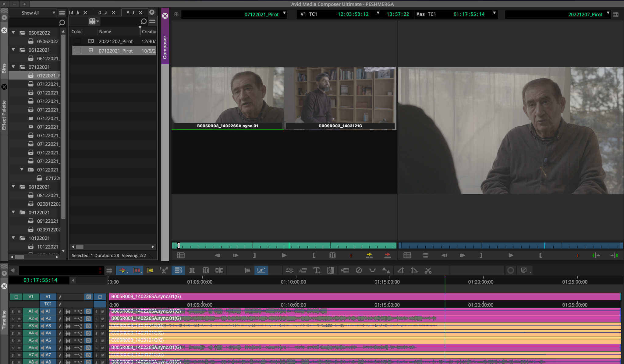The height and width of the screenshot is (364, 624).
Task: Select the 20221207_Pirot sequence row
Action: pyautogui.click(x=115, y=41)
